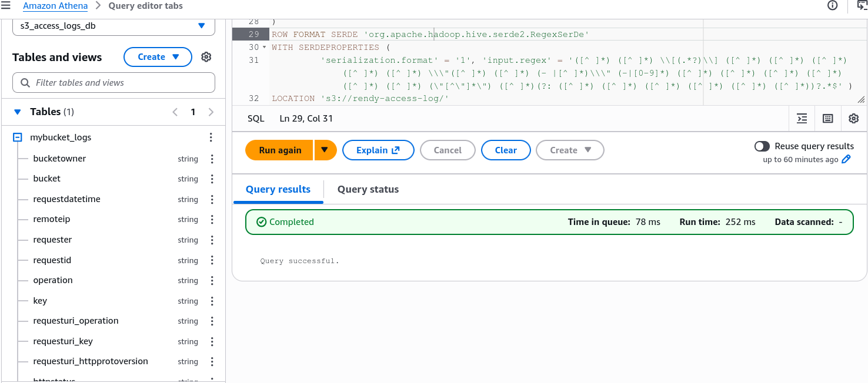Image resolution: width=868 pixels, height=383 pixels.
Task: Open bucketowner column actions menu
Action: (x=212, y=159)
